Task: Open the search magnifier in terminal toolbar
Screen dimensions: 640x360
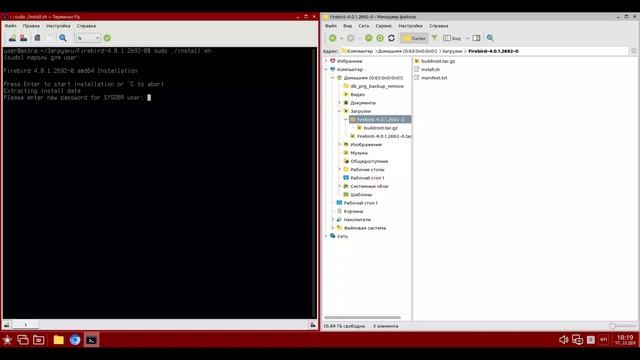Action: (x=63, y=38)
